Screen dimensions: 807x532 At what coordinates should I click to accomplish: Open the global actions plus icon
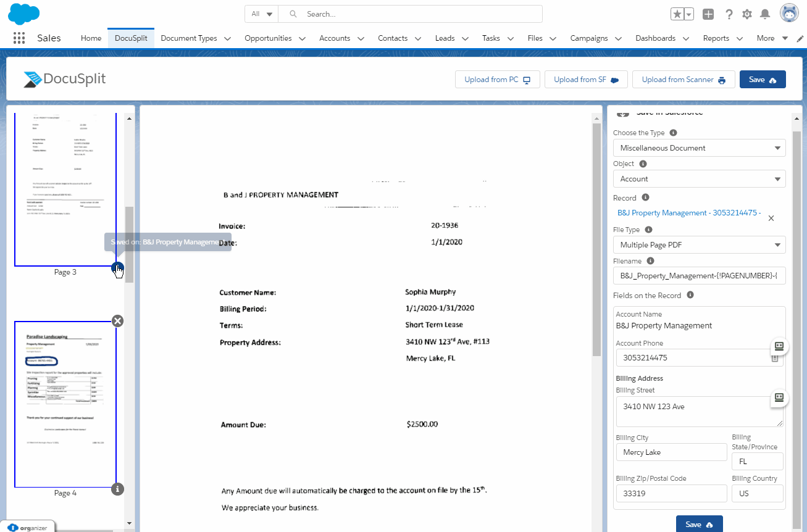tap(709, 14)
